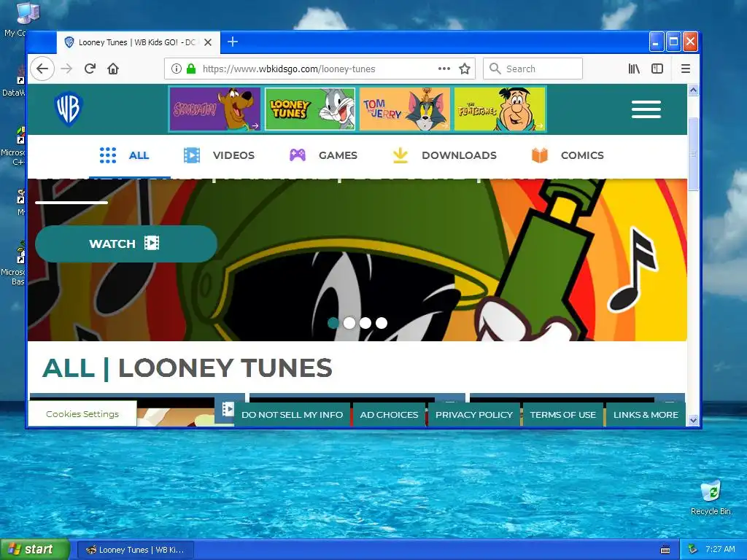Viewport: 747px width, 560px height.
Task: Show site information icon in address bar
Action: (x=177, y=69)
